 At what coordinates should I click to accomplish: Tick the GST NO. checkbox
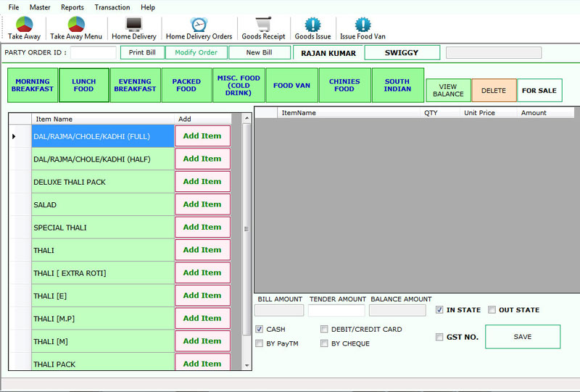point(439,337)
